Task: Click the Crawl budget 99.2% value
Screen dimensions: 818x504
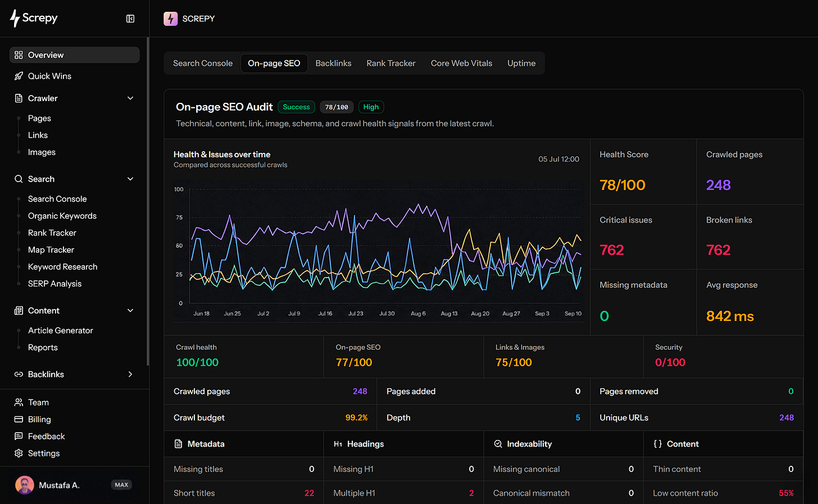Action: point(356,417)
